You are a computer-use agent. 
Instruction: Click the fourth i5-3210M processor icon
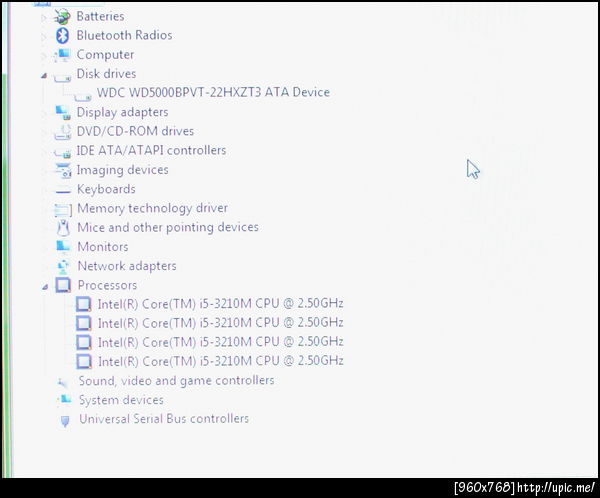tap(84, 361)
